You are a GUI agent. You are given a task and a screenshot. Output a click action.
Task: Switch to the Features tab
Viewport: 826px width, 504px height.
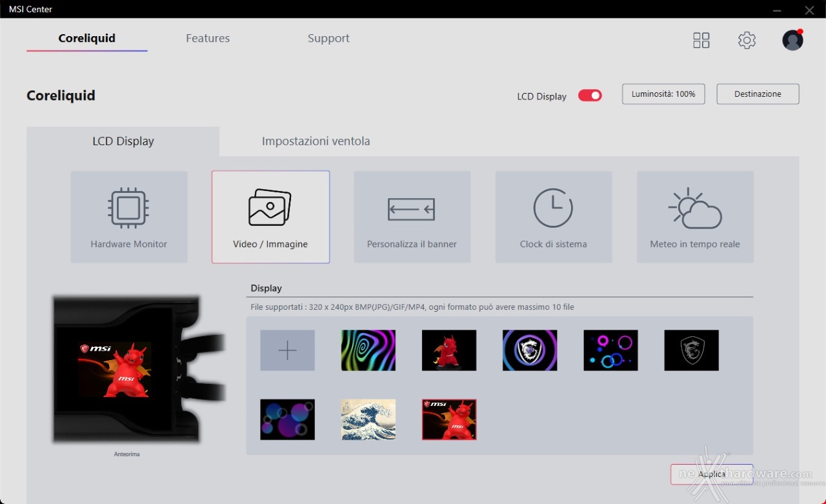pos(208,39)
